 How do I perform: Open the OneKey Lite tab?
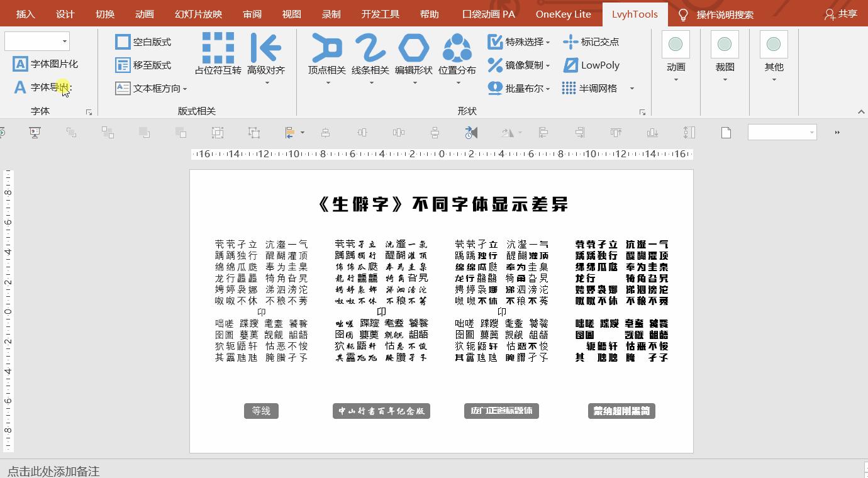(x=563, y=14)
